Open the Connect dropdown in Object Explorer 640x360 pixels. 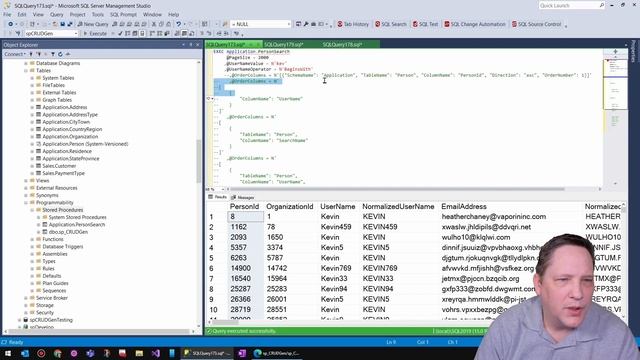15,54
